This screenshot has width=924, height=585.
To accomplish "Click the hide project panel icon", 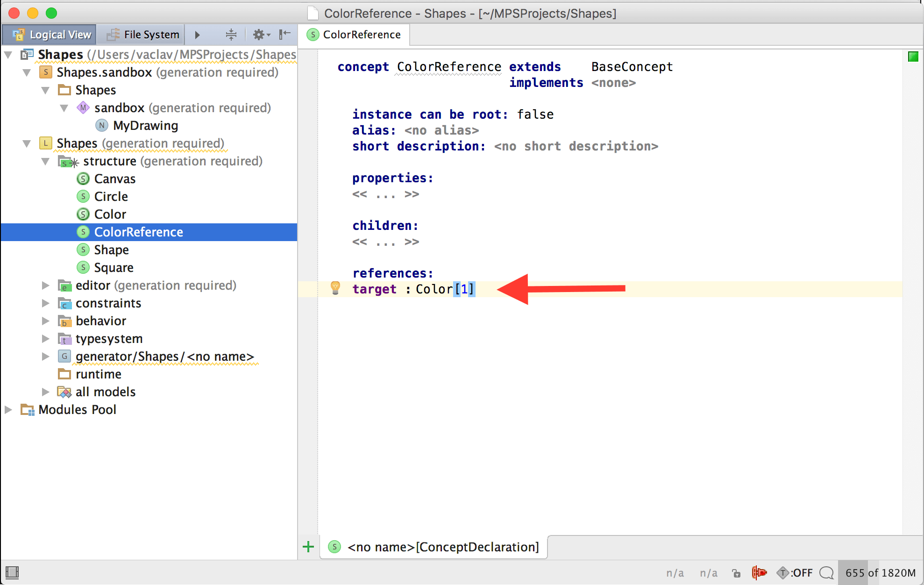I will (284, 35).
